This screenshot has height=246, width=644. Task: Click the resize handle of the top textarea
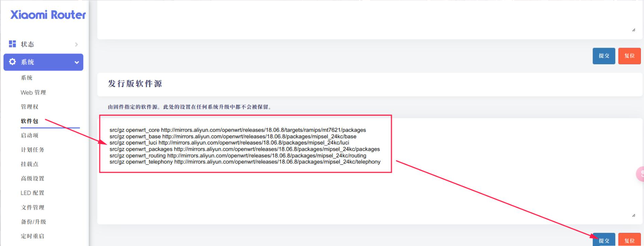[634, 30]
